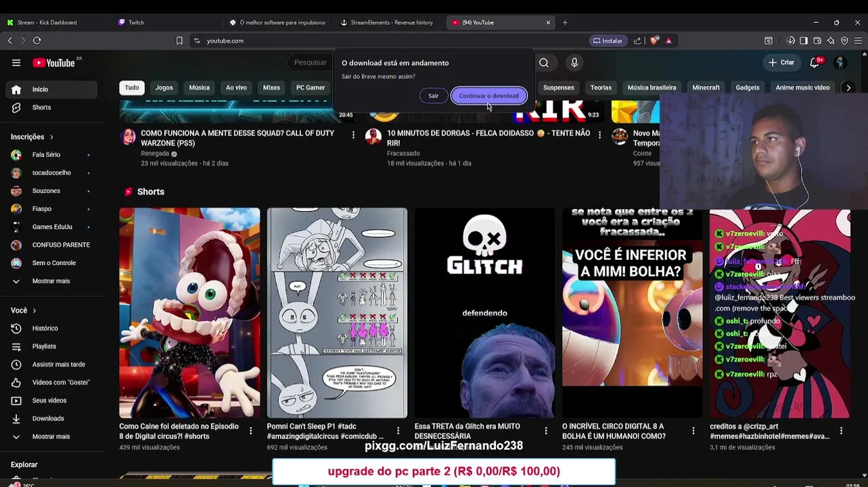This screenshot has height=487, width=868.
Task: Open the Brave downloads icon
Action: pos(790,41)
